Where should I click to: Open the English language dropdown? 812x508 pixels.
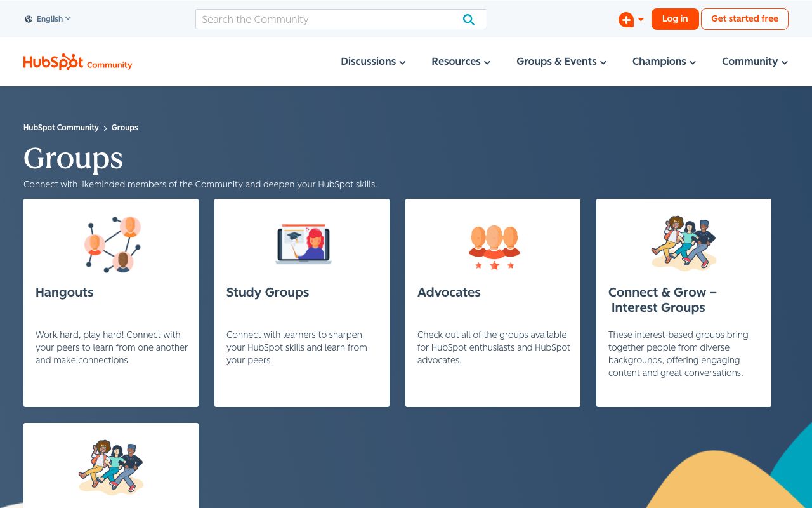pyautogui.click(x=54, y=19)
